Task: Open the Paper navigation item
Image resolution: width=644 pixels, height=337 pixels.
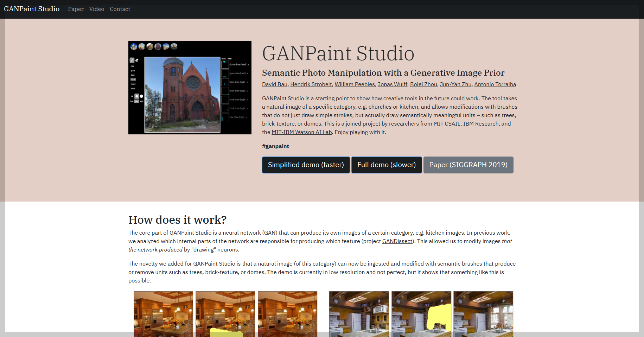Action: pos(76,9)
